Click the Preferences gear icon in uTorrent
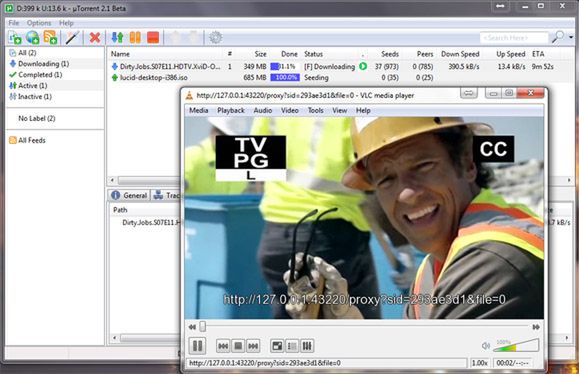The image size is (579, 374). click(216, 37)
